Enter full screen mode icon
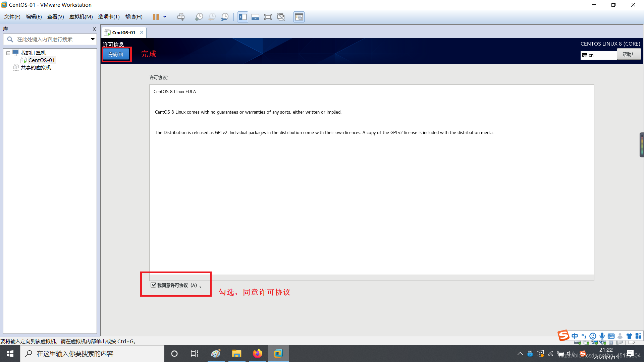 pos(268,17)
